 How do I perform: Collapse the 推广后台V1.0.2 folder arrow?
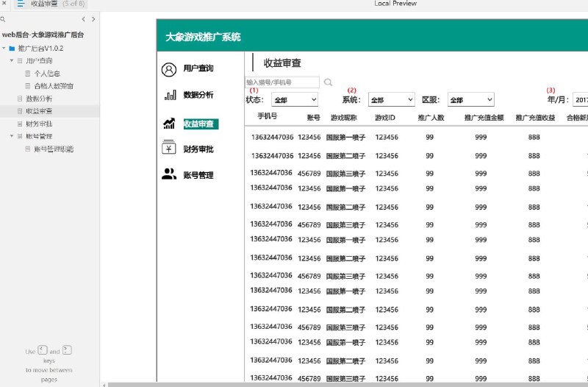click(x=4, y=48)
